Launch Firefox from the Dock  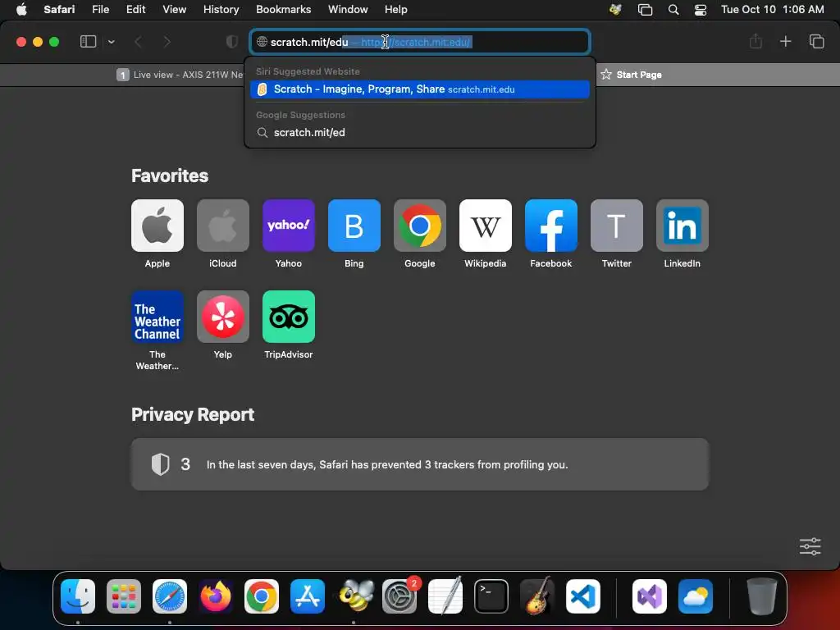coord(216,596)
